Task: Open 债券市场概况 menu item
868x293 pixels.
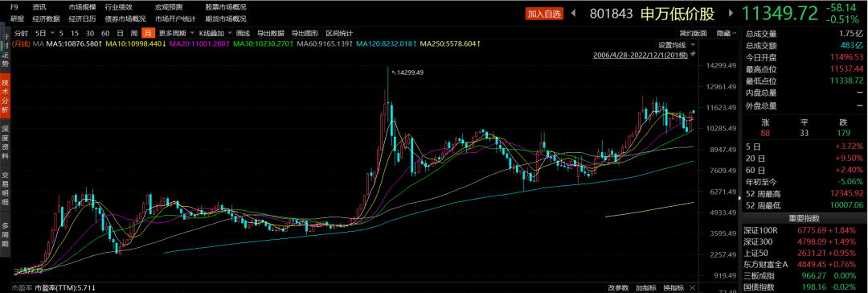Action: click(125, 19)
